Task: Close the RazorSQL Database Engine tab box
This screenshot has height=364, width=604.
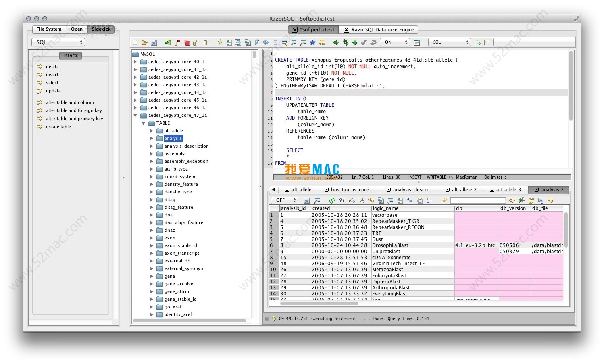Action: 346,30
